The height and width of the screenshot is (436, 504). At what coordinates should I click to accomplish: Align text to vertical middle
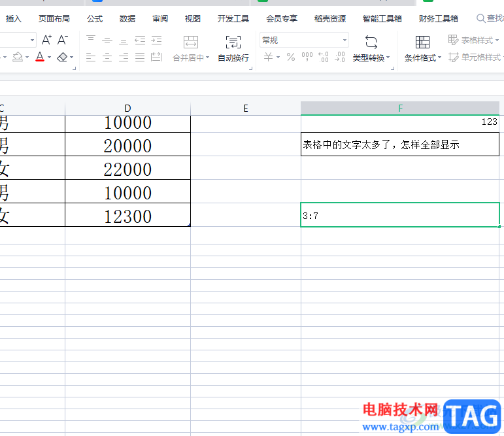click(107, 40)
